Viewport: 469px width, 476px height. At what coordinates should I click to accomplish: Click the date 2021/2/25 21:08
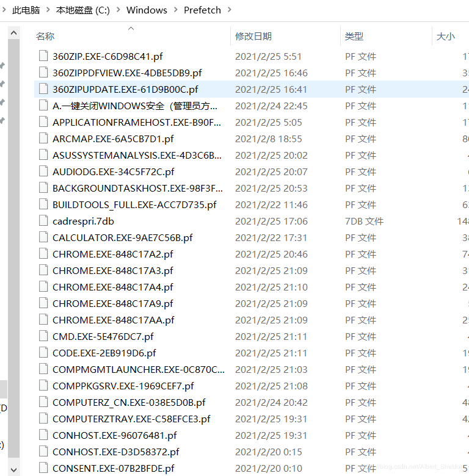click(271, 386)
